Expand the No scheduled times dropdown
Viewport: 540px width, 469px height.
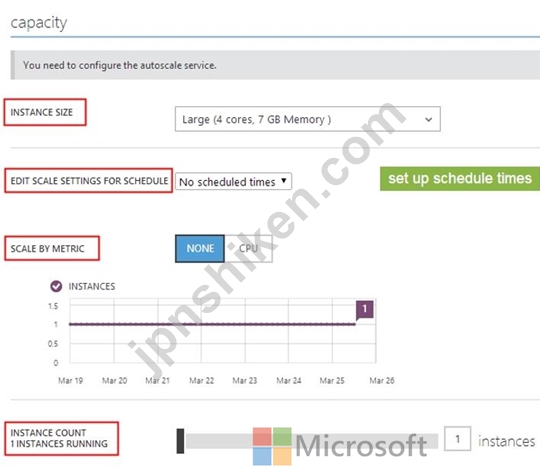tap(233, 181)
